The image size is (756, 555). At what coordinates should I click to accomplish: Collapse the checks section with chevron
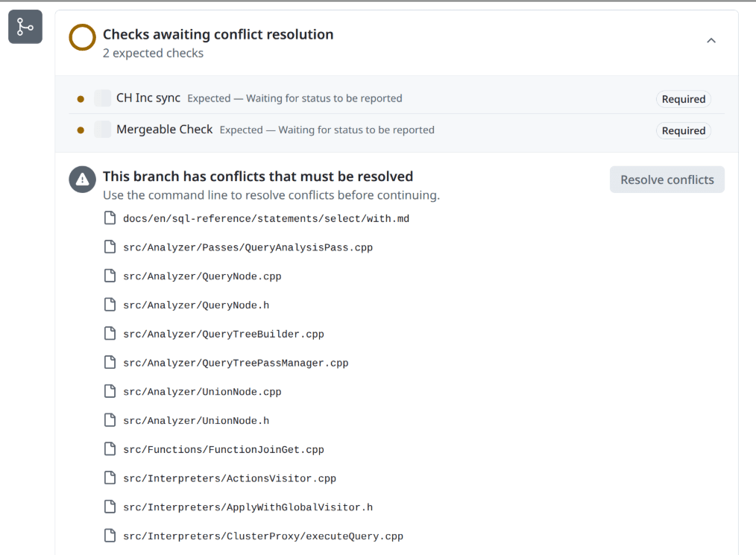(x=711, y=41)
